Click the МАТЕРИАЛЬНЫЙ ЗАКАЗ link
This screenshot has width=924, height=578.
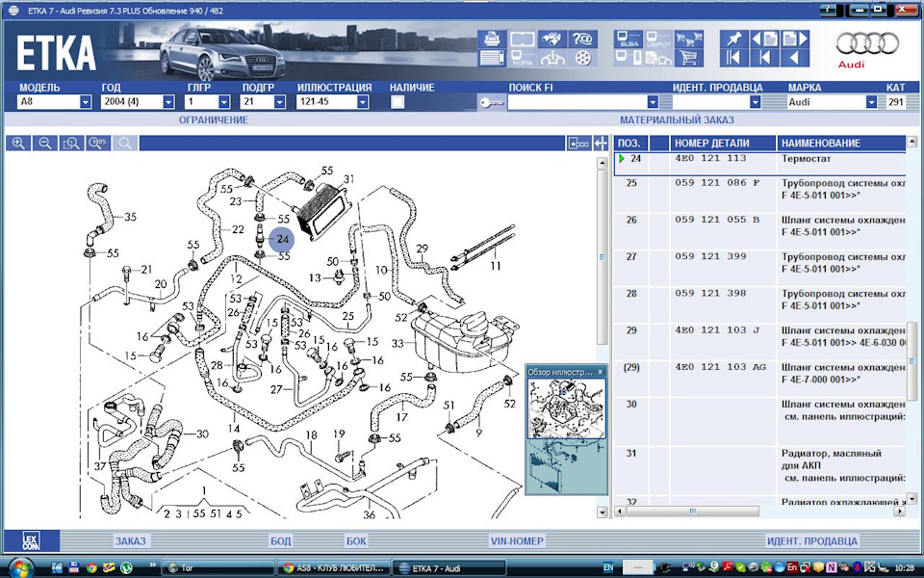(x=677, y=119)
